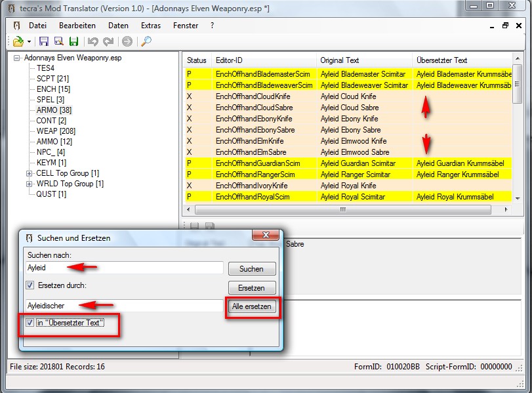Select the ARMO [38] tree node
This screenshot has height=393, width=532.
pyautogui.click(x=54, y=110)
